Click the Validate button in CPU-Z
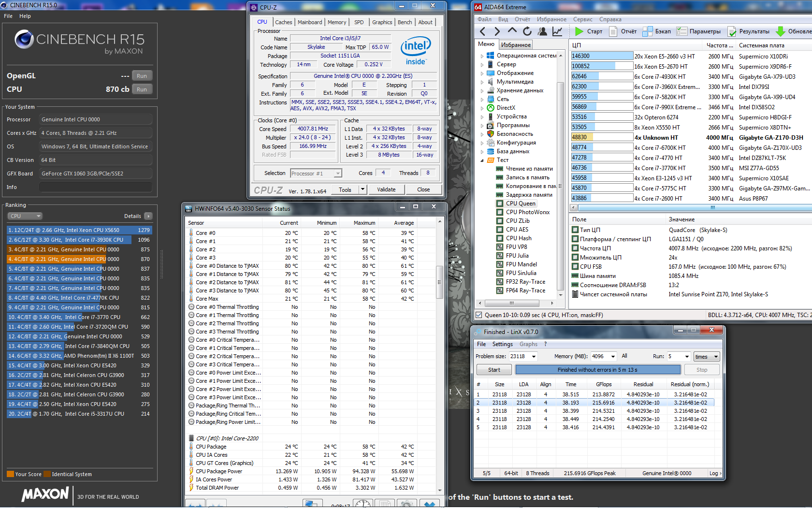 coord(386,189)
